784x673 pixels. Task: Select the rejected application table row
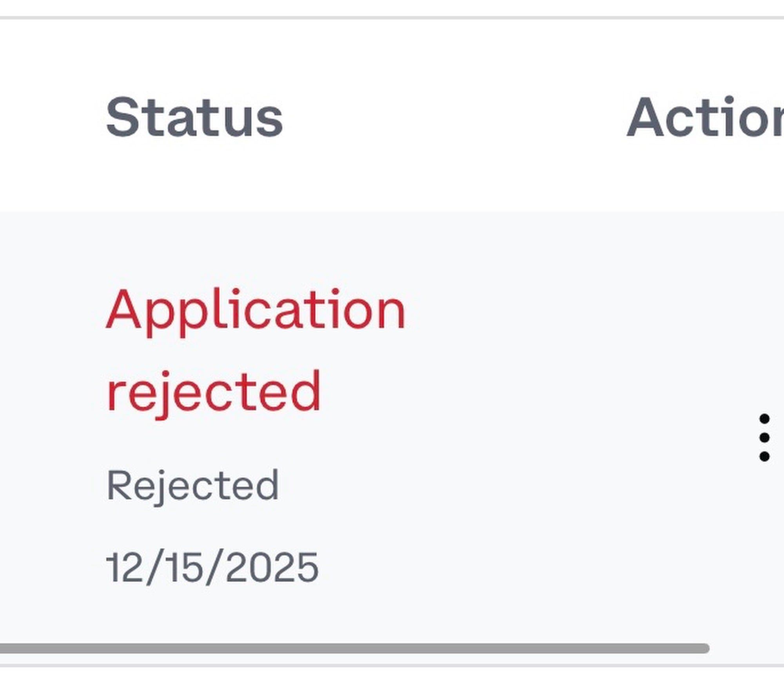(510, 431)
